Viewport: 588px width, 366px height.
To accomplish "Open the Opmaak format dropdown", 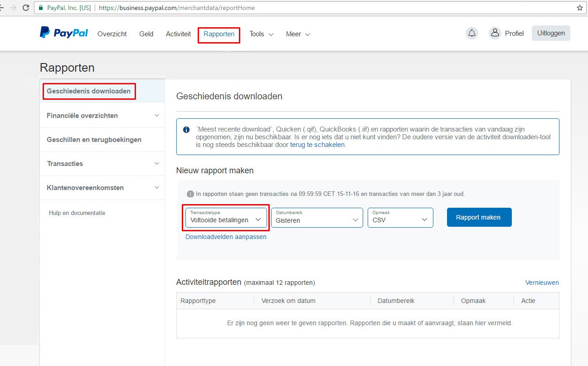I will (x=400, y=218).
